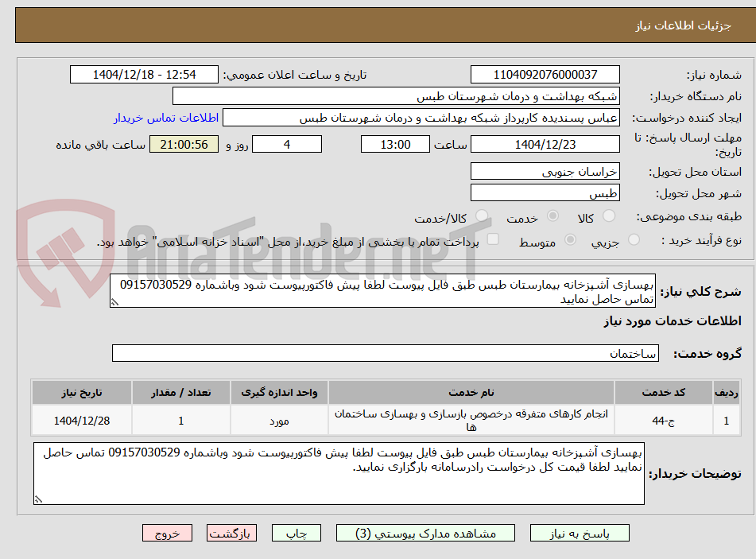Click resize handle of شرح کلی نیاز box
756x559 pixels.
pos(114,302)
